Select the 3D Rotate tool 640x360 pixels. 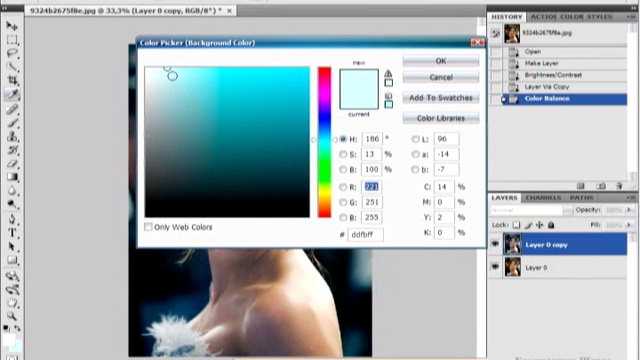pyautogui.click(x=12, y=276)
